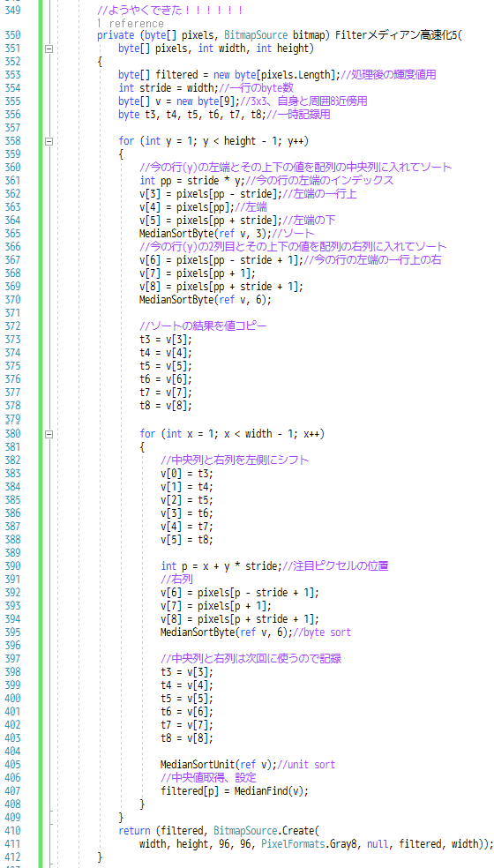Click line number 395 in margin

(x=11, y=632)
